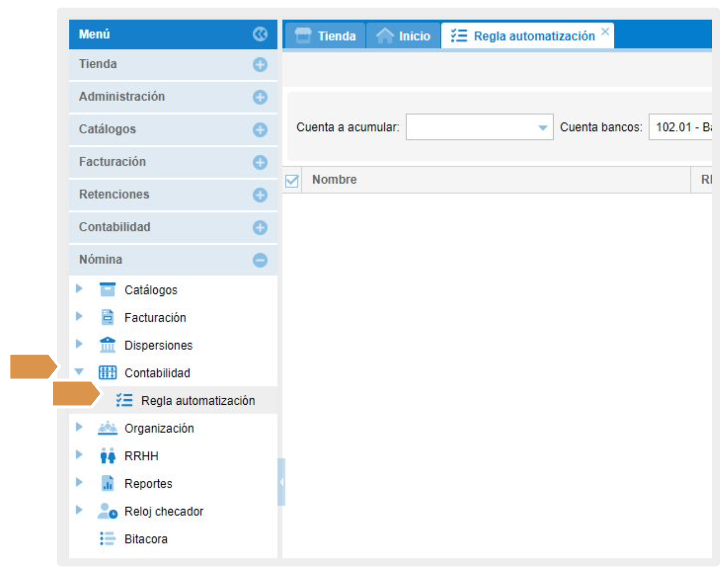This screenshot has width=728, height=572.
Task: Click the Organización people group icon
Action: (x=107, y=428)
